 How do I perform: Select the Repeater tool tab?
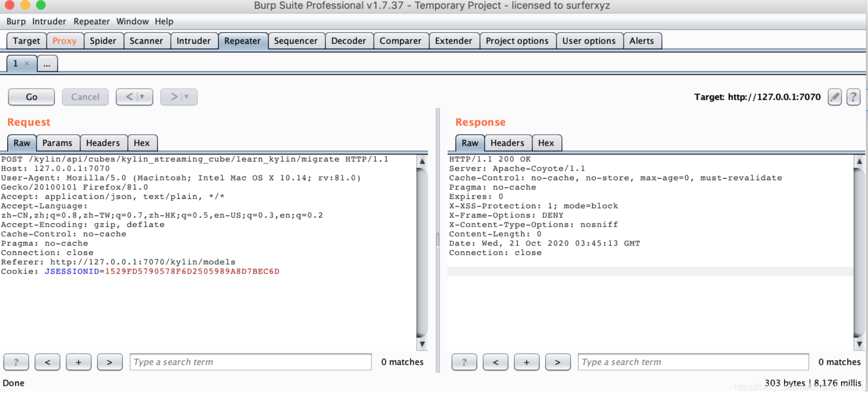pyautogui.click(x=243, y=41)
